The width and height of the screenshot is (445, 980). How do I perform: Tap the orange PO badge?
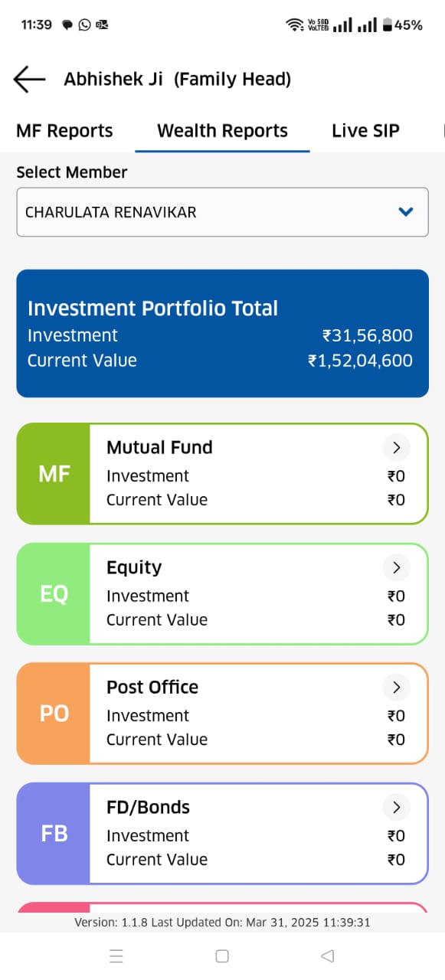(54, 714)
